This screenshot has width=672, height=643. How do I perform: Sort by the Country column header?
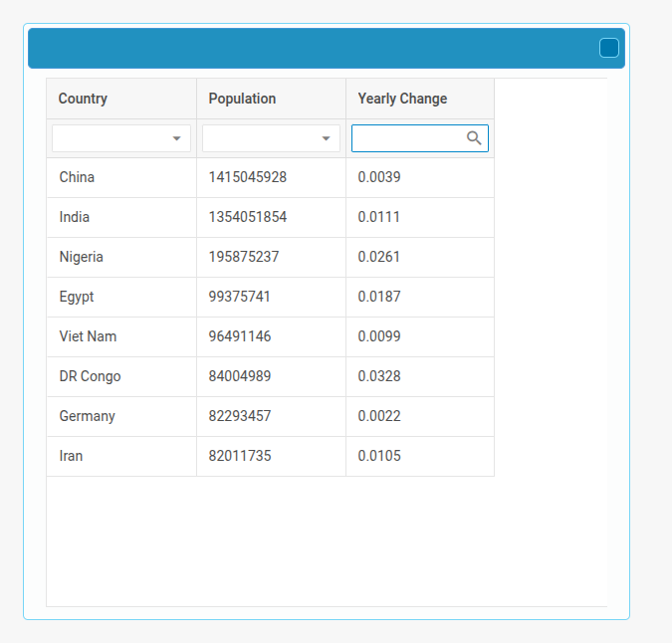tap(83, 99)
